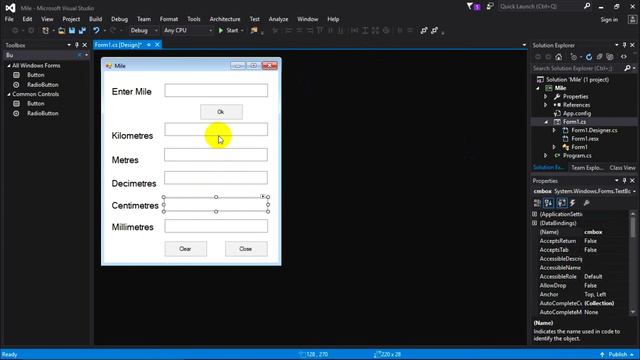Click the account icon next to Sign in
Screen dimensions: 640x360
tap(632, 19)
